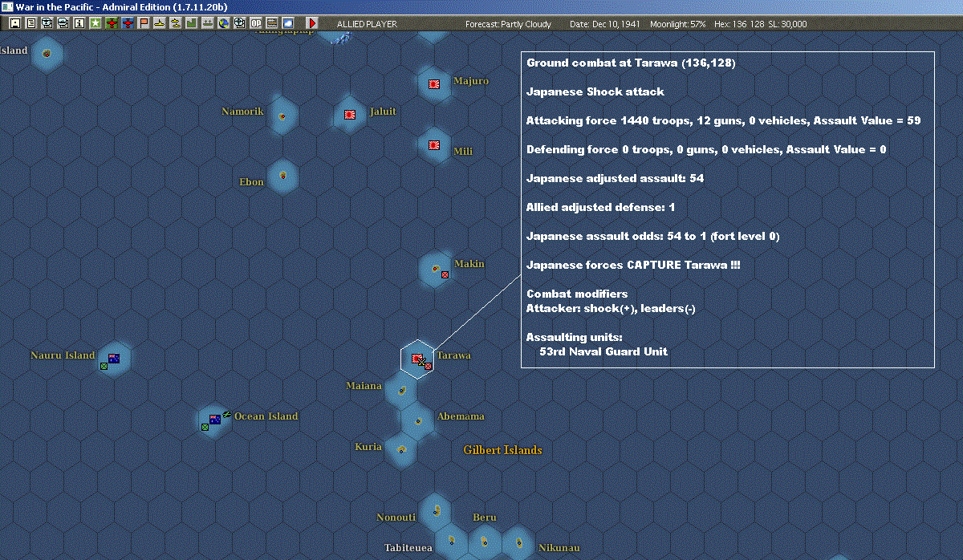Click 'Allied adjusted defense: 1' line

pyautogui.click(x=600, y=208)
